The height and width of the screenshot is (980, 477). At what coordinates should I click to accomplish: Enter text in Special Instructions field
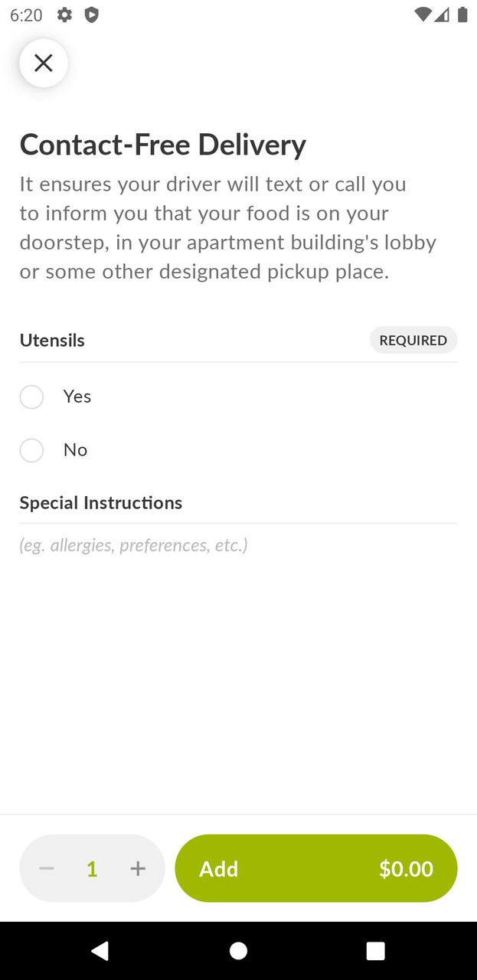pyautogui.click(x=237, y=545)
